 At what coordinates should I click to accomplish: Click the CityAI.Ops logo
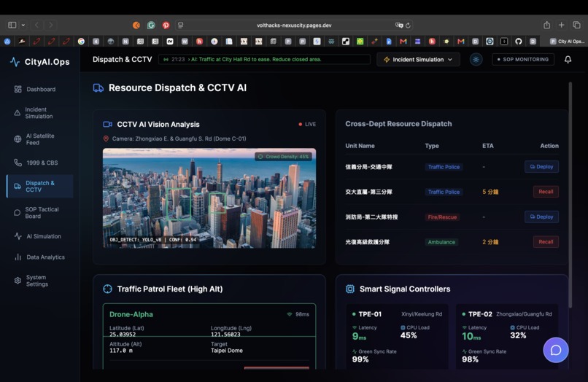pyautogui.click(x=39, y=62)
